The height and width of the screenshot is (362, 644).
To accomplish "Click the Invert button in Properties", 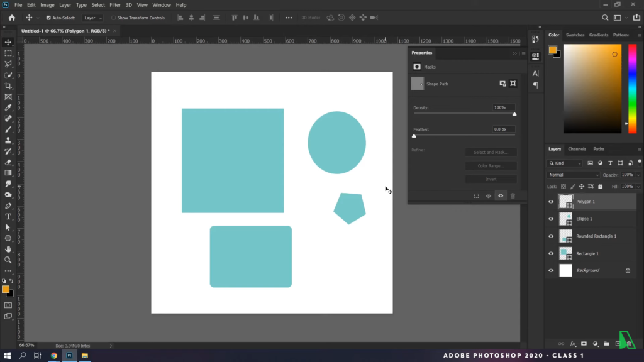I will click(491, 178).
